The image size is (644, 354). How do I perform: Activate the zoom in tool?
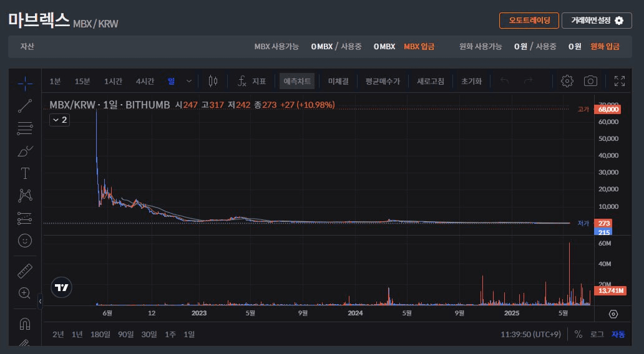tap(24, 293)
